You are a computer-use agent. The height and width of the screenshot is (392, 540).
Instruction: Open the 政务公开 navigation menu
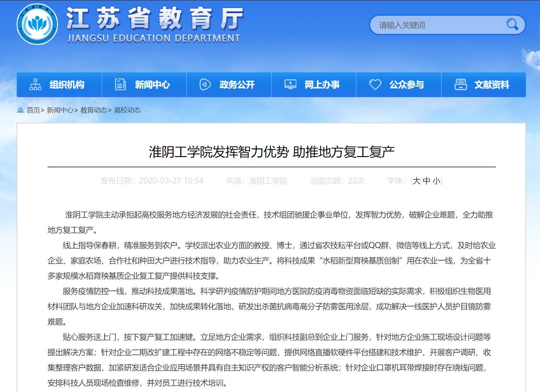237,85
